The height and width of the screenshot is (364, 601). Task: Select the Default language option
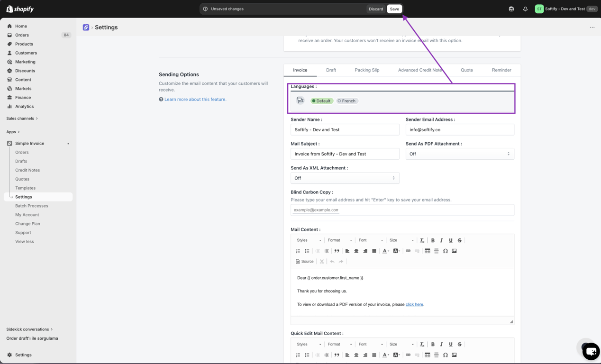(322, 101)
